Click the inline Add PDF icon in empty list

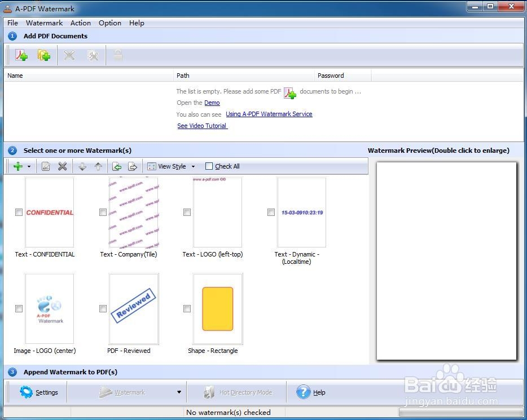[x=290, y=92]
